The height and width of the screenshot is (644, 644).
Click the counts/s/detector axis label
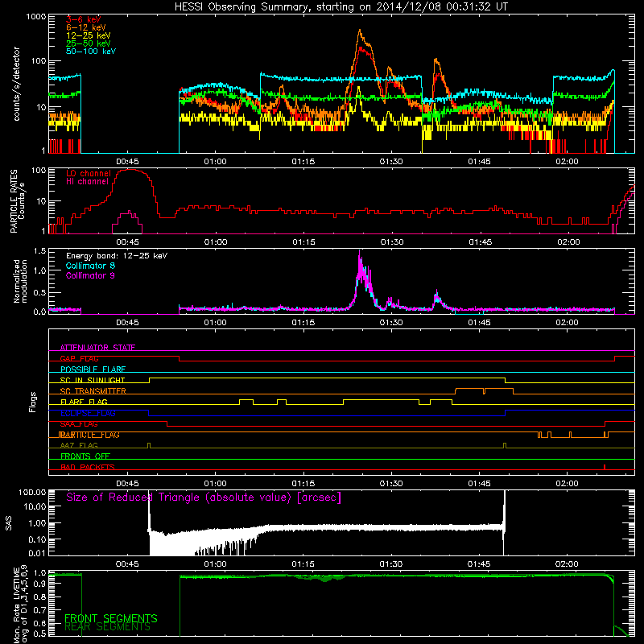17,84
